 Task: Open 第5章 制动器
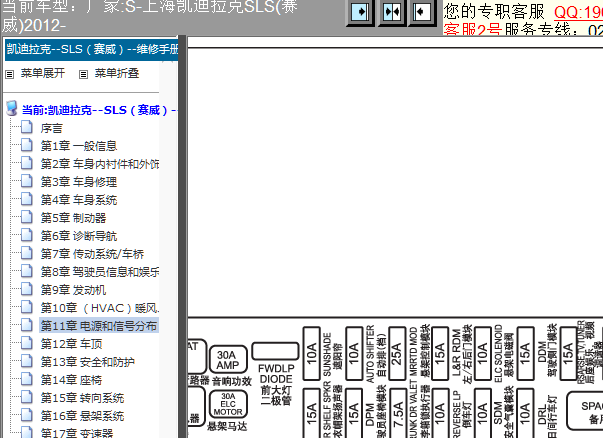73,218
